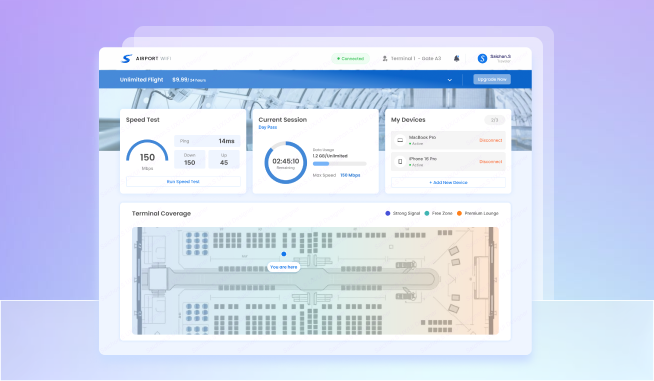Click Run Speed Test button

click(183, 182)
